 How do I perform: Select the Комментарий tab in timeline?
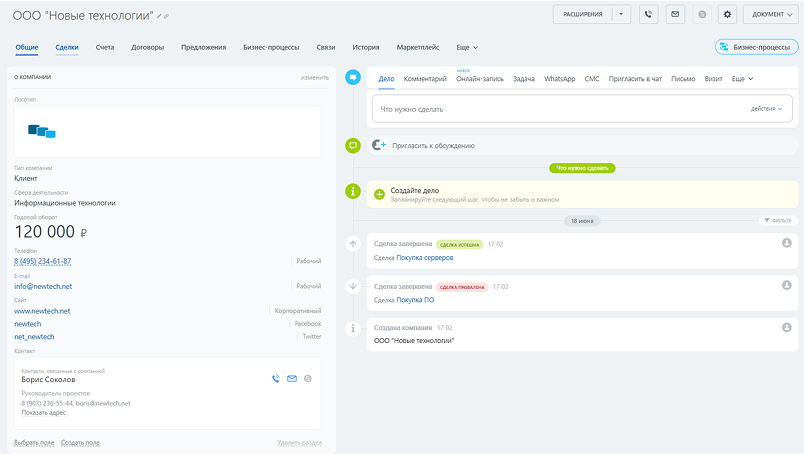click(425, 79)
